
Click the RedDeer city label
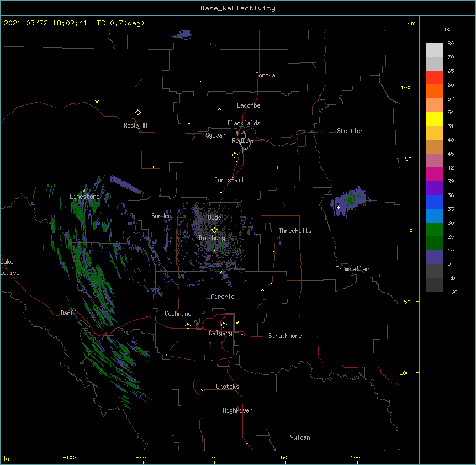click(x=243, y=141)
